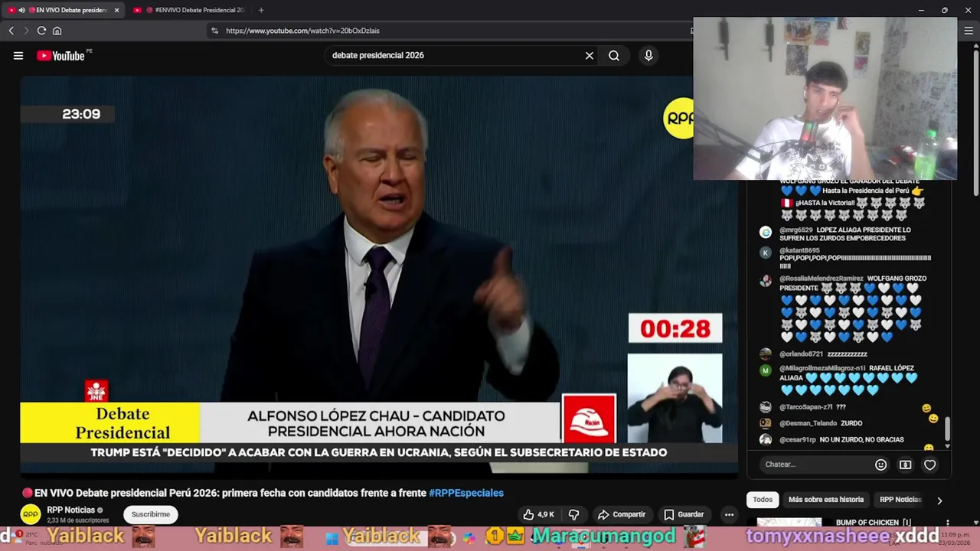This screenshot has width=980, height=551.
Task: Open options for BUMP OF CHICKEN video
Action: coord(948,523)
